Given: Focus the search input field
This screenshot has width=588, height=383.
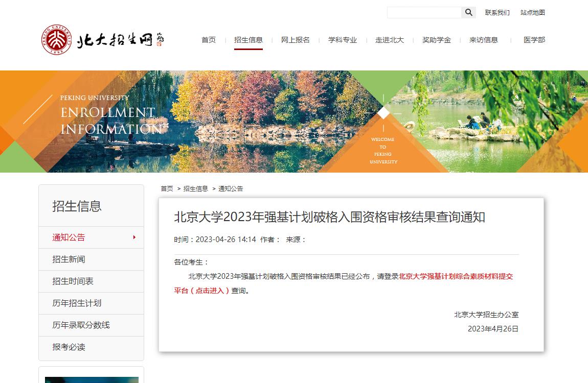Looking at the screenshot, I should [x=424, y=12].
